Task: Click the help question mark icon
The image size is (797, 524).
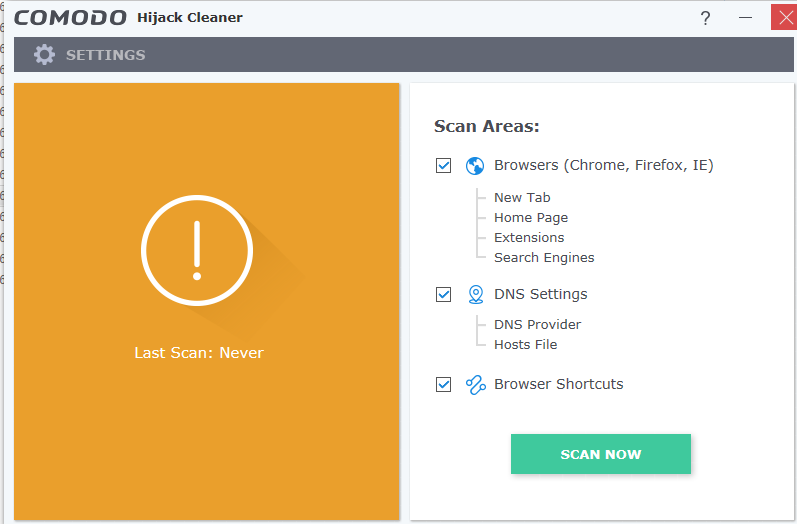Action: pyautogui.click(x=705, y=18)
